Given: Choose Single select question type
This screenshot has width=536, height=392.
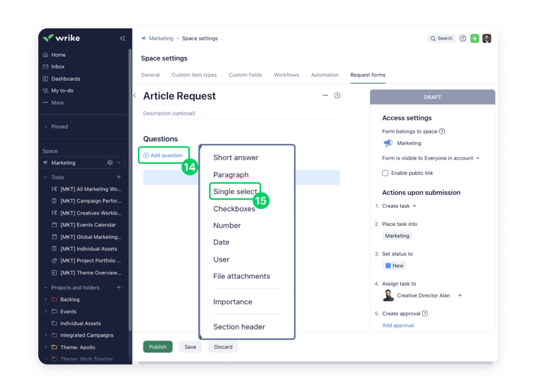Looking at the screenshot, I should coord(235,192).
